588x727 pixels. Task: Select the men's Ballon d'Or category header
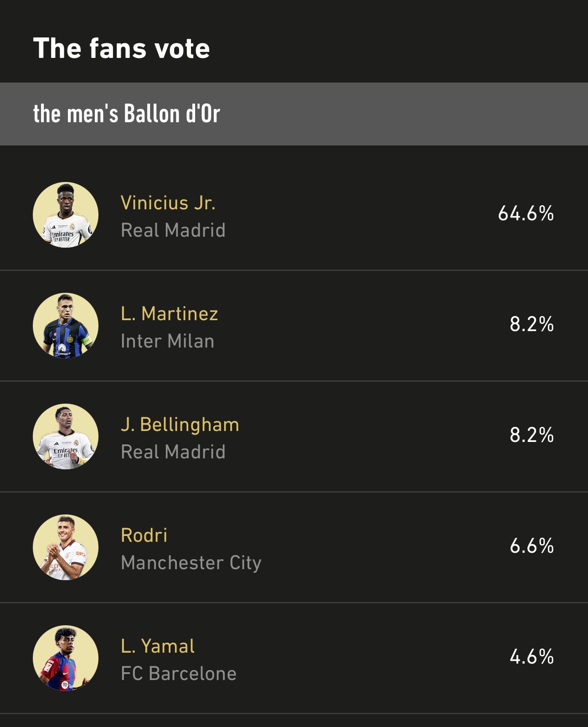pyautogui.click(x=294, y=114)
